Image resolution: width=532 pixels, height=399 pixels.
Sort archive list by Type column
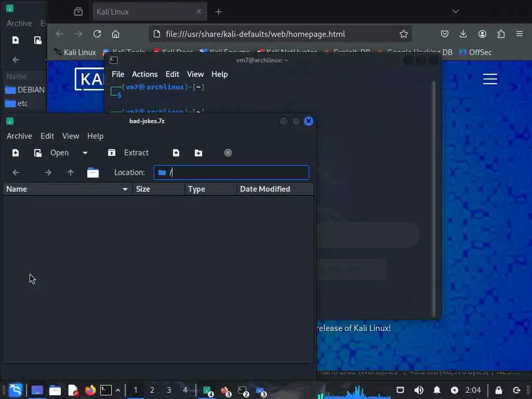(x=210, y=189)
